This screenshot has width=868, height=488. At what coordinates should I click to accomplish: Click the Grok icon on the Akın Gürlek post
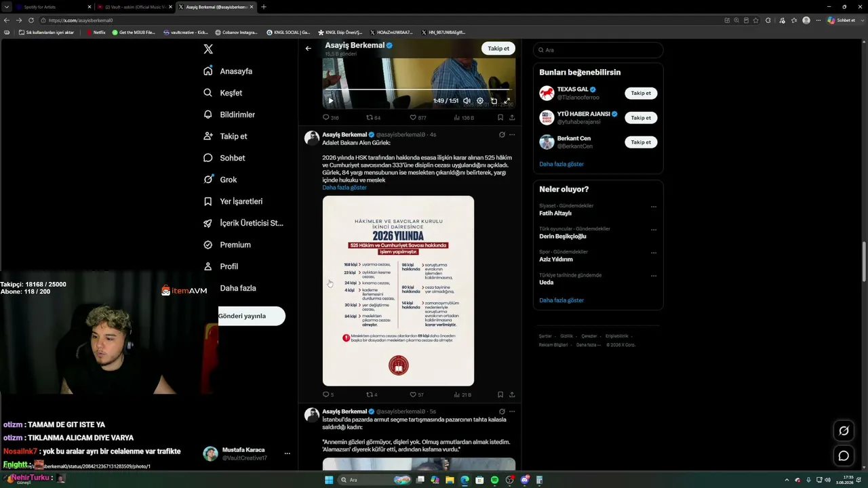[x=502, y=135]
